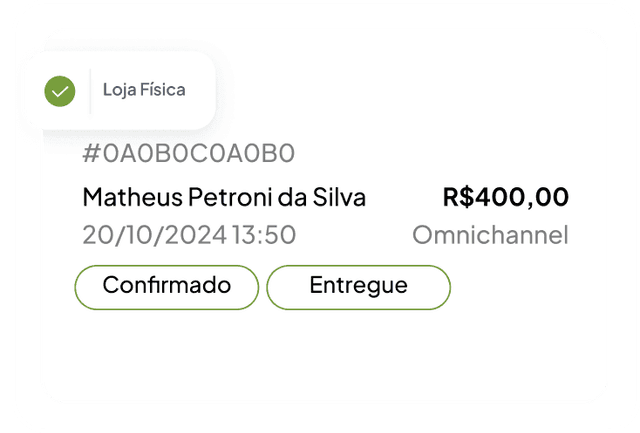Select the R$400,00 order total
The image size is (640, 433).
[506, 197]
